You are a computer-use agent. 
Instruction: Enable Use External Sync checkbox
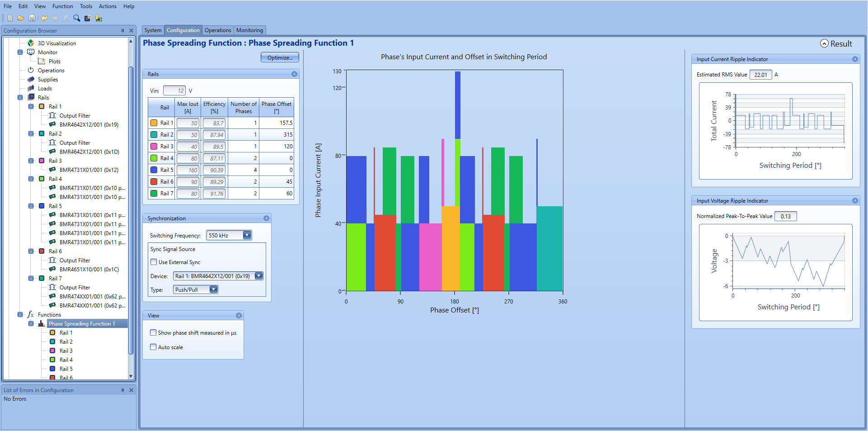[154, 262]
